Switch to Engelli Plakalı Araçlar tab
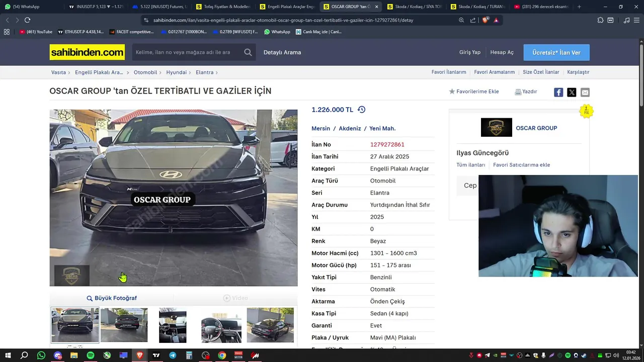 click(286, 7)
